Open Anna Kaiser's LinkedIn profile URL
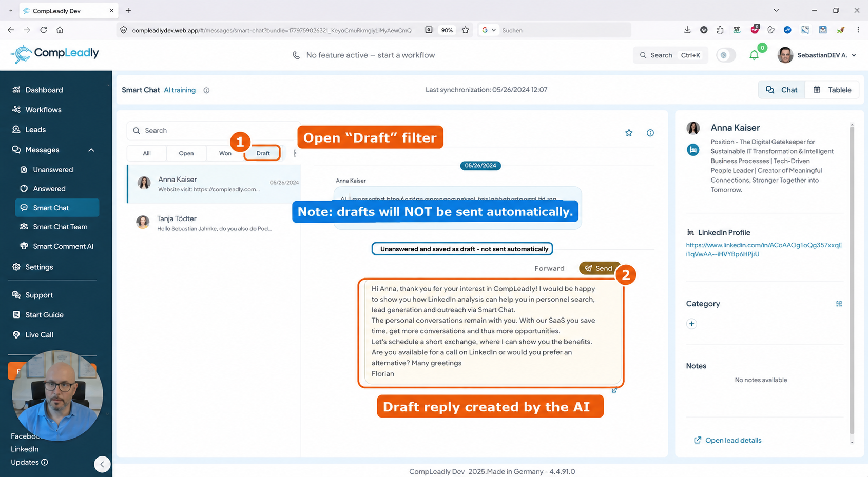This screenshot has width=868, height=477. 764,249
